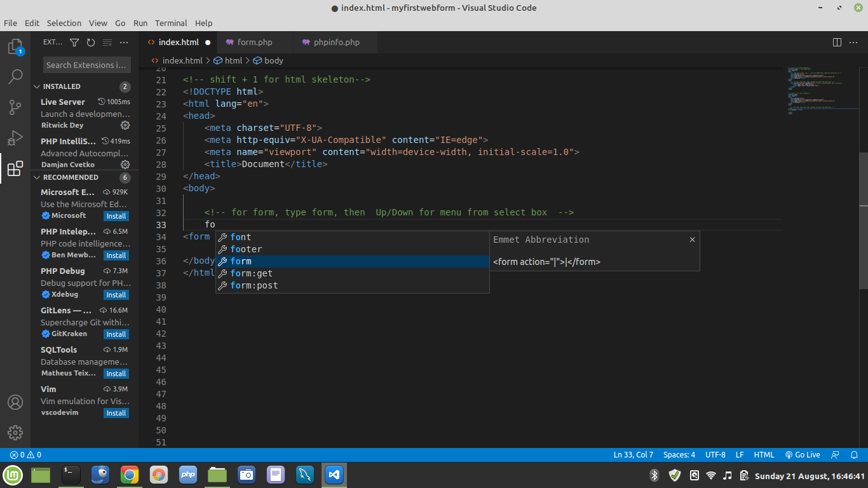Install the PHP Debug extension

click(116, 295)
